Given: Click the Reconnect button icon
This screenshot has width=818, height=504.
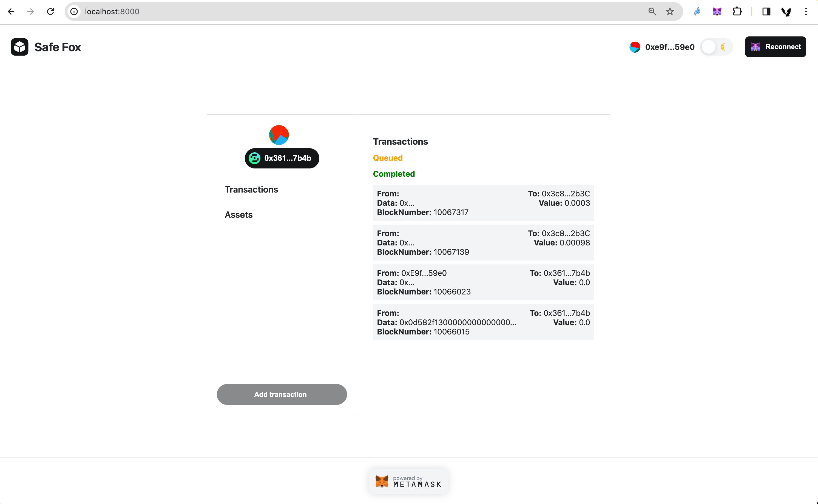Looking at the screenshot, I should tap(757, 47).
